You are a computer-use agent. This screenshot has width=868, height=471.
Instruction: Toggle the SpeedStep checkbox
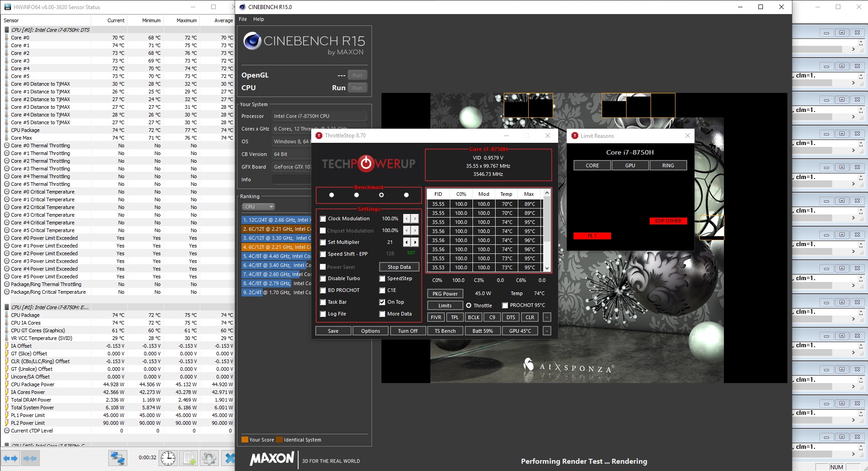pyautogui.click(x=382, y=278)
